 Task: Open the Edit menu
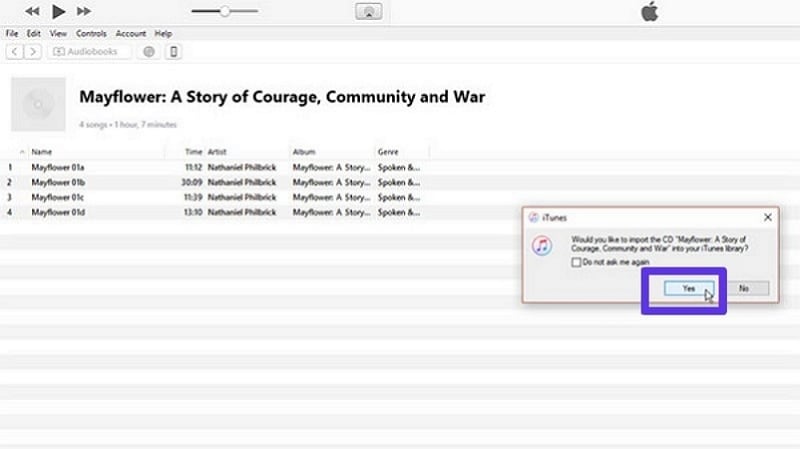[x=34, y=34]
